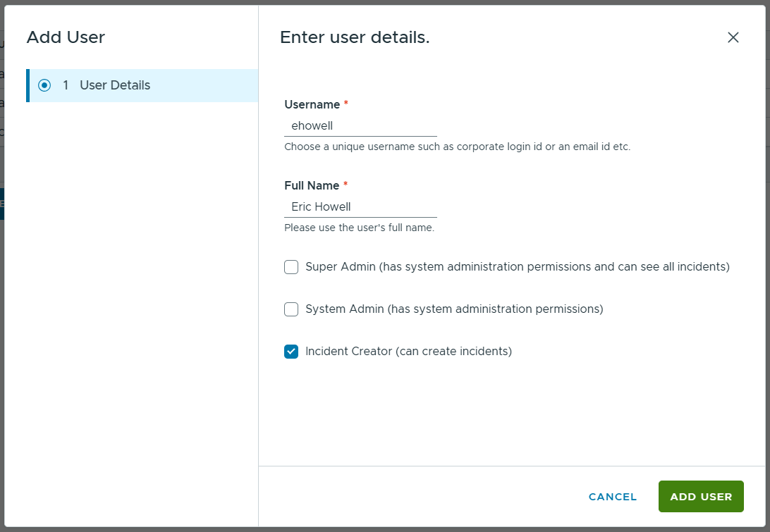The width and height of the screenshot is (770, 532).
Task: Click step number 1 in sidebar
Action: [x=66, y=85]
